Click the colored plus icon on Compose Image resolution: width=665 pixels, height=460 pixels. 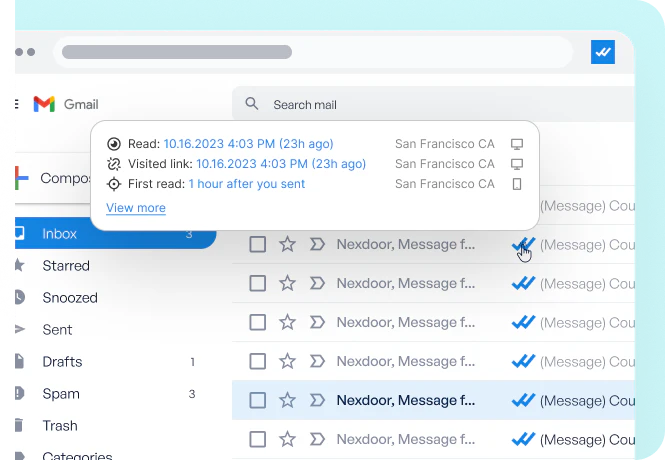click(21, 178)
